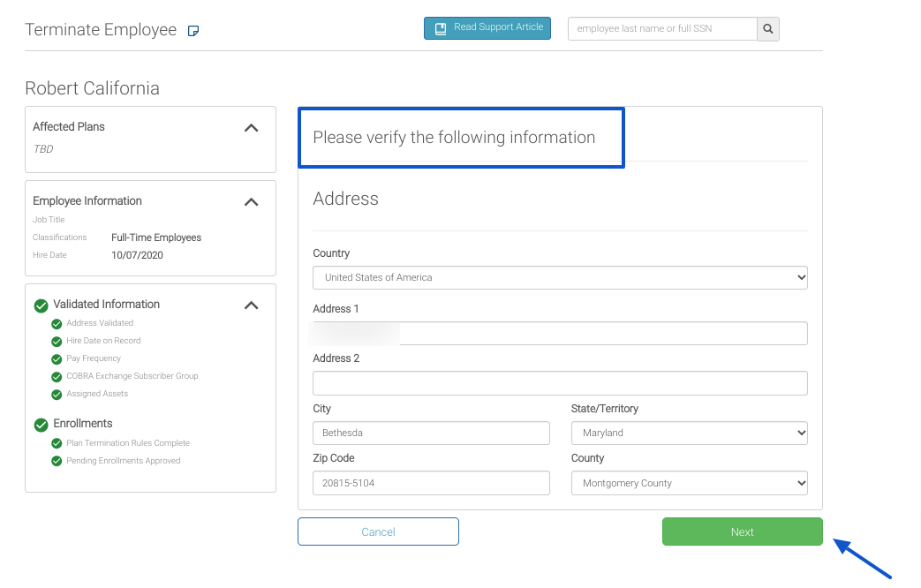Focus the employee last name search field
The height and width of the screenshot is (588, 921).
(662, 29)
